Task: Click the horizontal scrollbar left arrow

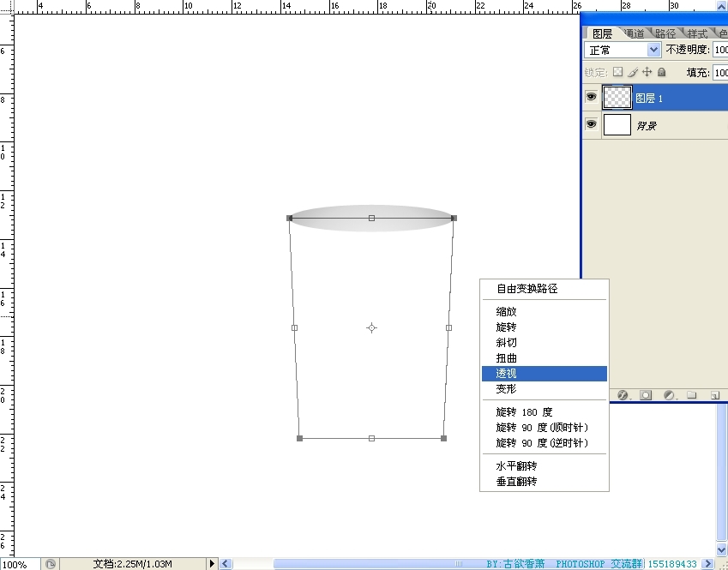Action: pos(226,564)
